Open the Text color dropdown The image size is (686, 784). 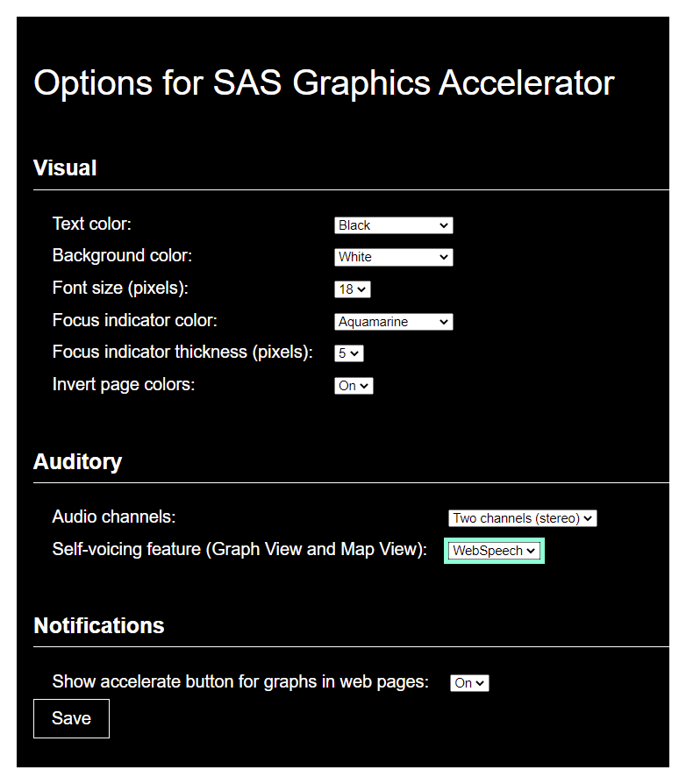click(x=393, y=225)
